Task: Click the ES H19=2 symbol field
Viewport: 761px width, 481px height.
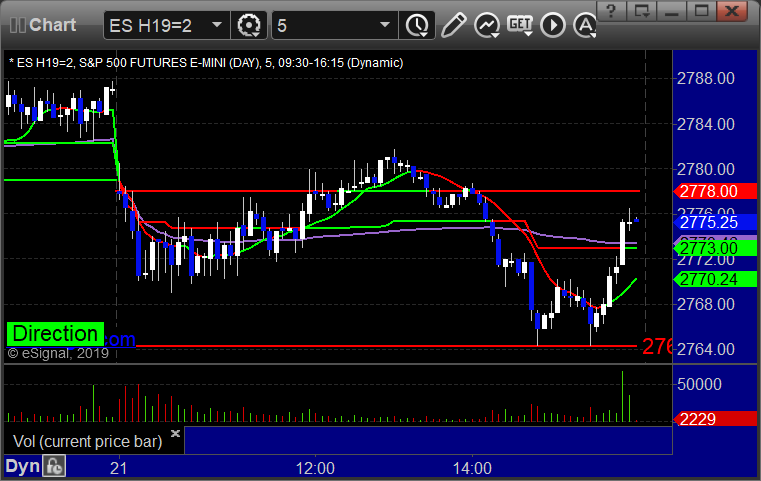Action: 166,25
